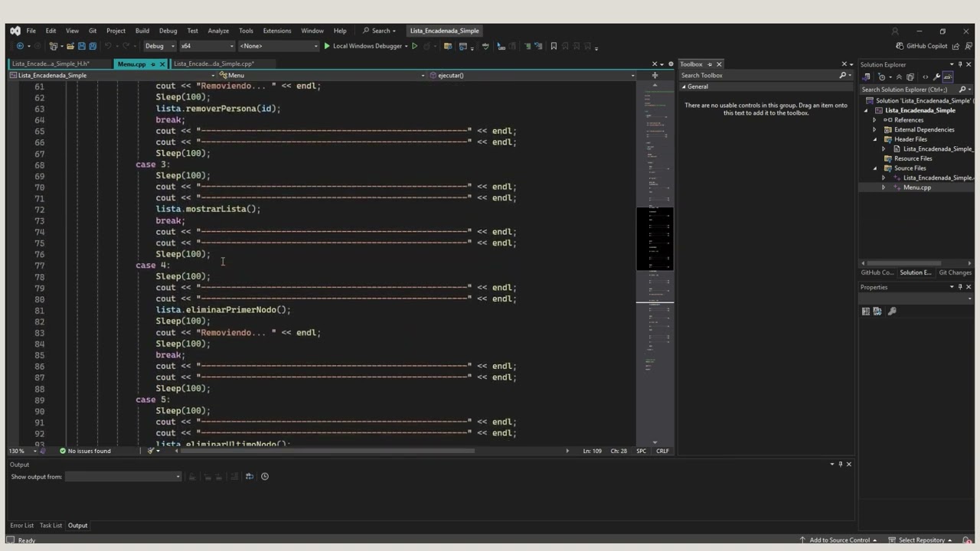Toggle pin on the Toolbox panel

pos(710,64)
